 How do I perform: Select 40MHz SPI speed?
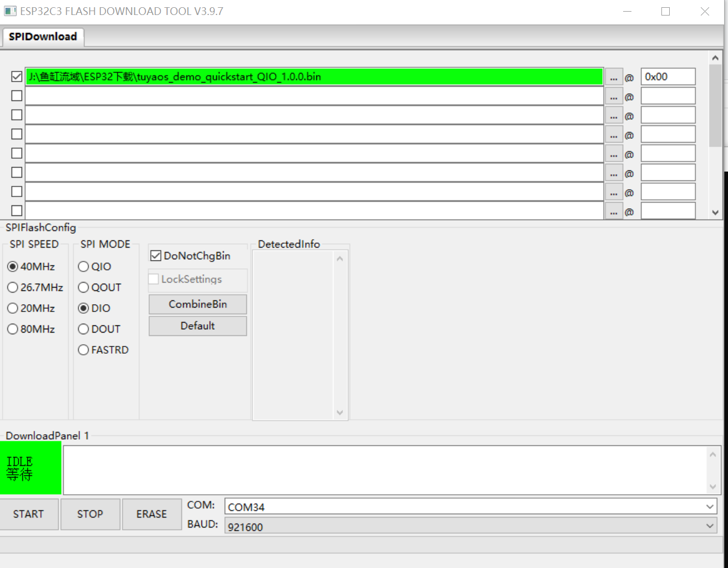(31, 267)
